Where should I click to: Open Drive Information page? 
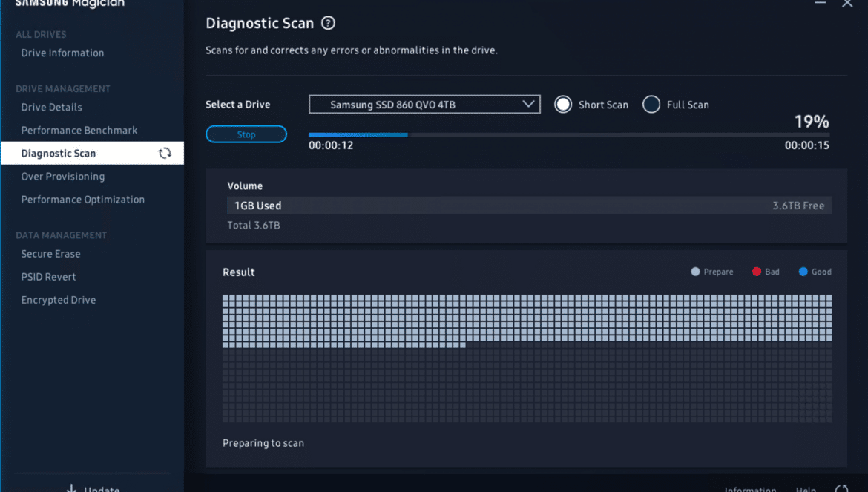point(62,53)
